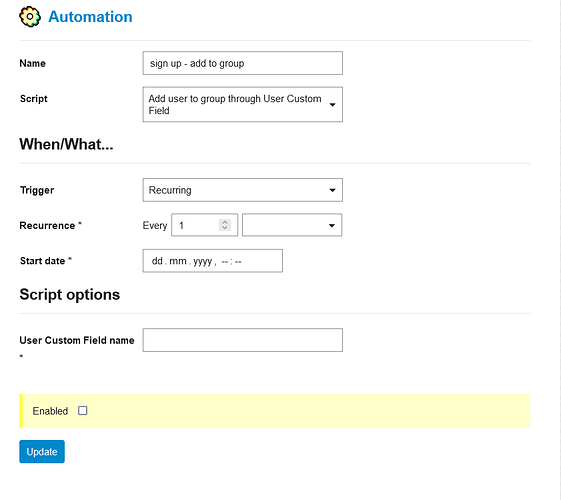Viewport: 561px width, 500px height.
Task: Click the 'When/What...' section heading
Action: pyautogui.click(x=66, y=144)
